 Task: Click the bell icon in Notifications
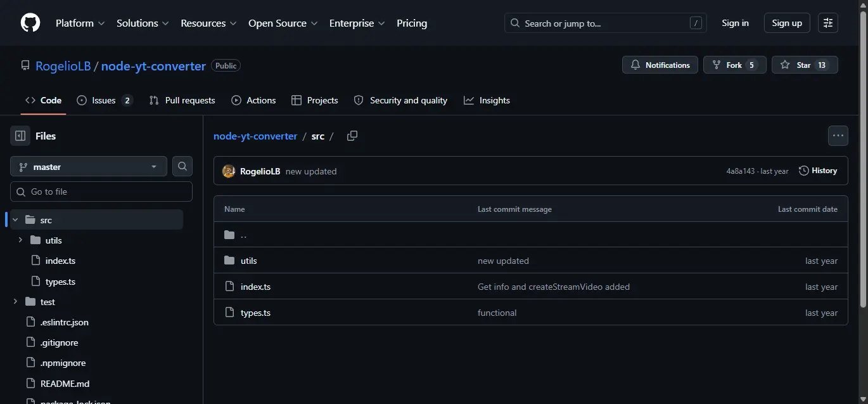[x=635, y=65]
